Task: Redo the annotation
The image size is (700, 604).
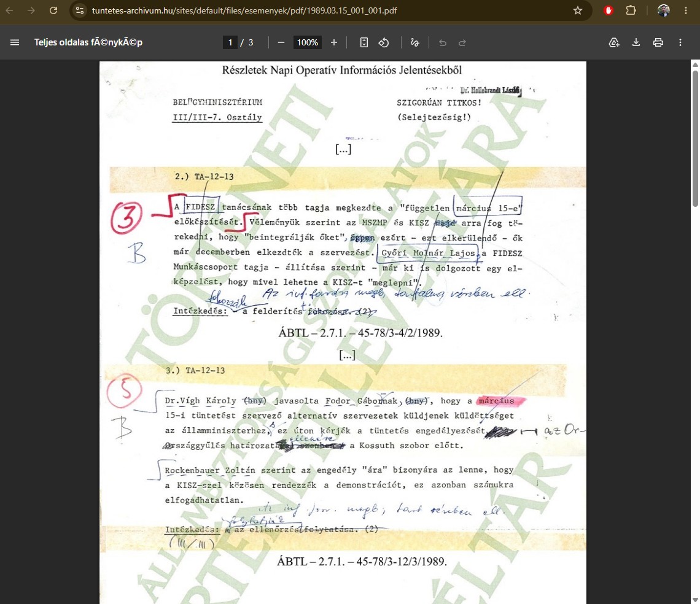Action: (462, 42)
